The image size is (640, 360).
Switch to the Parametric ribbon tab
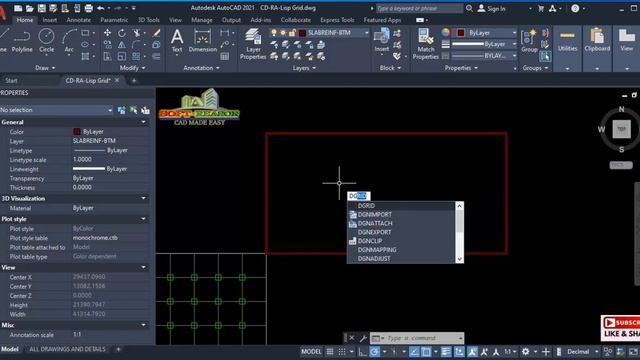[x=114, y=20]
